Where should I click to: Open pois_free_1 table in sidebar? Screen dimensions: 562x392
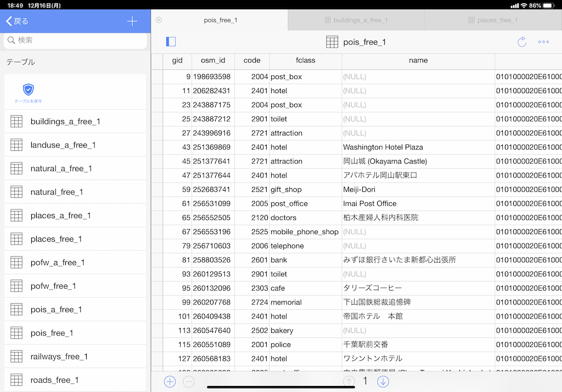[x=75, y=333]
